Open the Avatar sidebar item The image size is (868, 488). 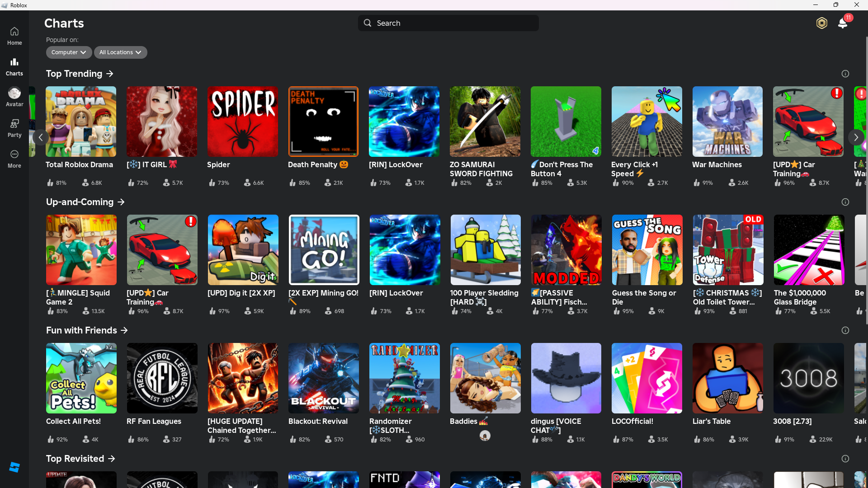[x=14, y=97]
